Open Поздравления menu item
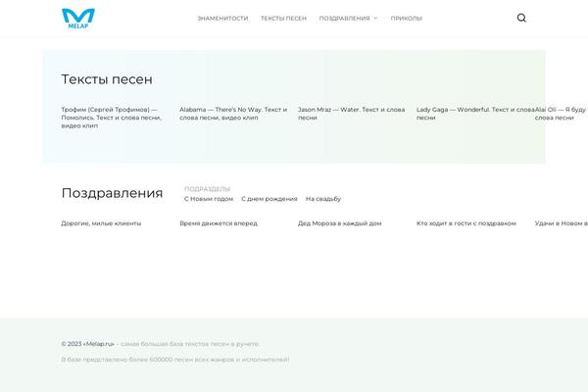 coord(344,19)
